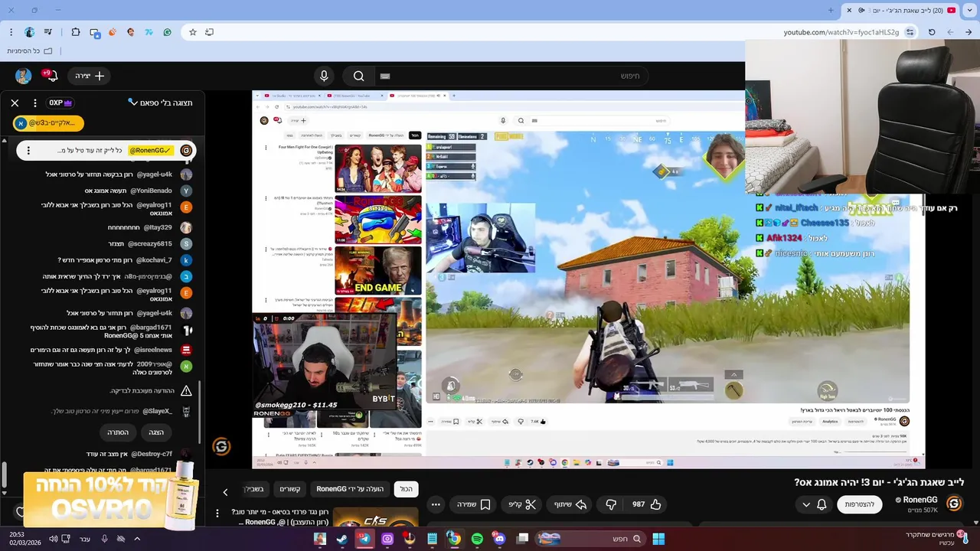Toggle the taskbar volume icon
This screenshot has width=980, height=551.
pyautogui.click(x=53, y=539)
